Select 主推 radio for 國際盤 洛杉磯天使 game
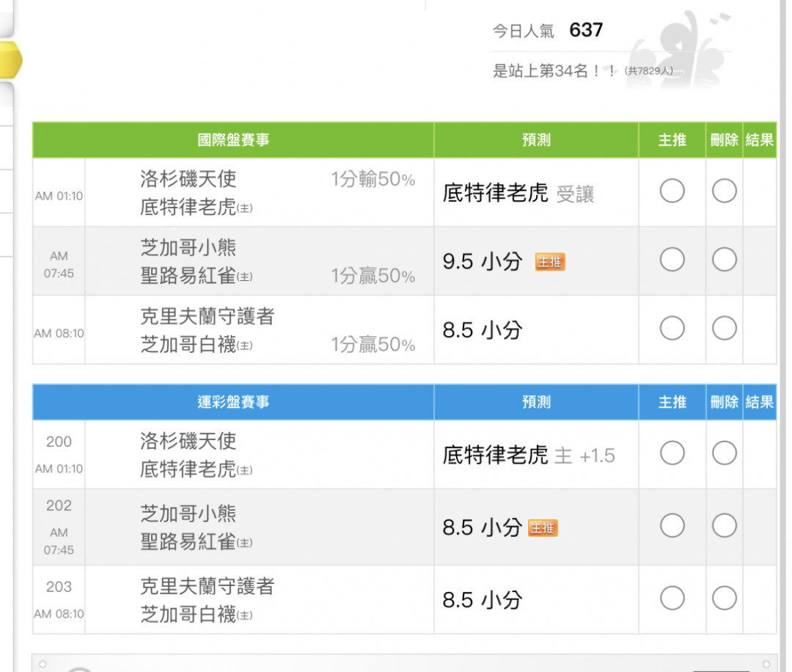 pos(672,191)
